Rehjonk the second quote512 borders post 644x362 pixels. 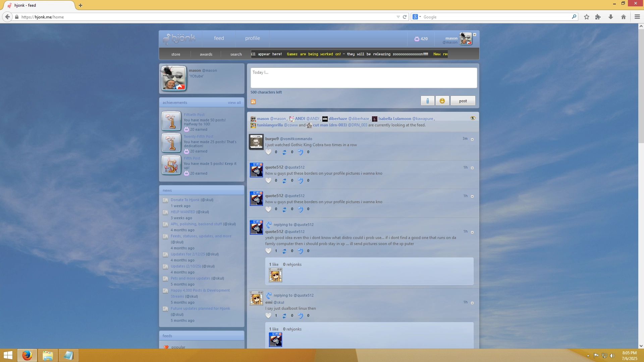pos(284,209)
